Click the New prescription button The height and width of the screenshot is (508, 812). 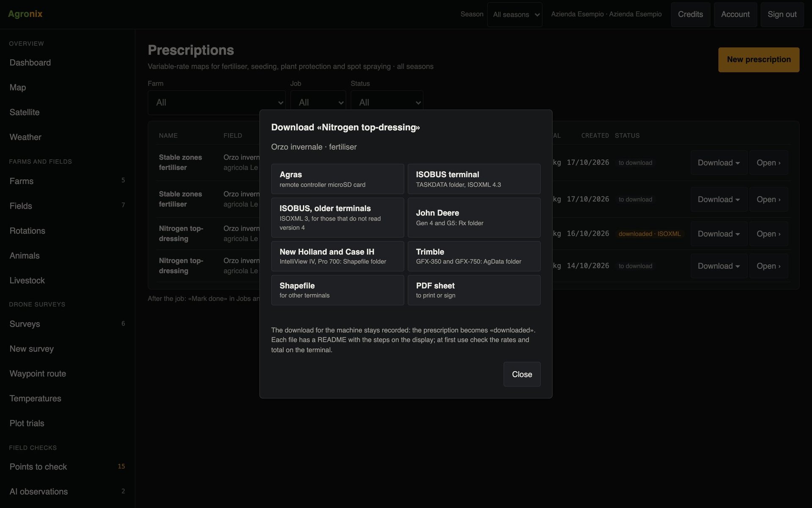point(759,60)
